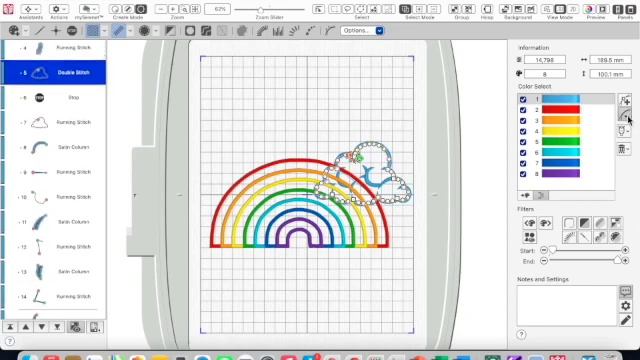Click the rounded square outline icon
Viewport: 640px width, 360px height.
click(x=190, y=31)
